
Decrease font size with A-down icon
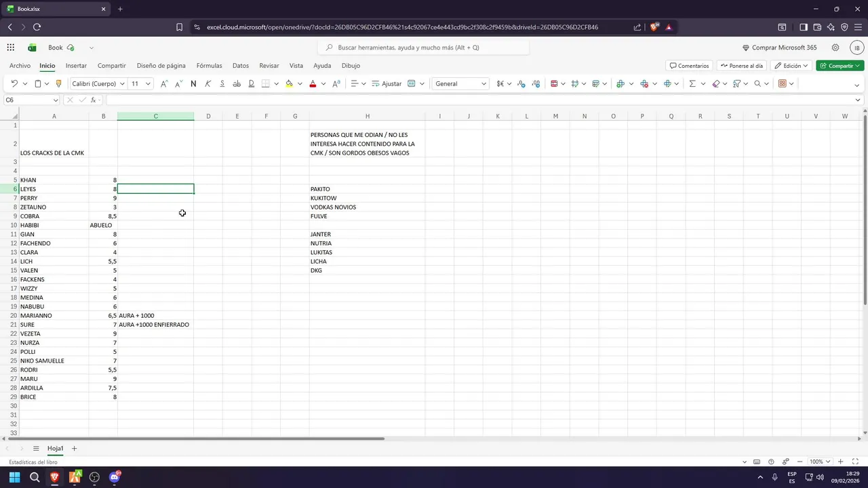pyautogui.click(x=178, y=83)
